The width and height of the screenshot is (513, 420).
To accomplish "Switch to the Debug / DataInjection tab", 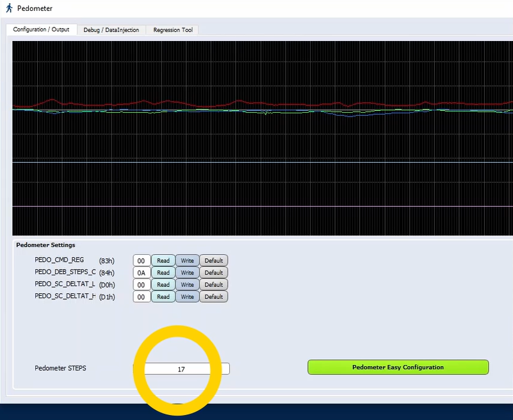I will [111, 29].
